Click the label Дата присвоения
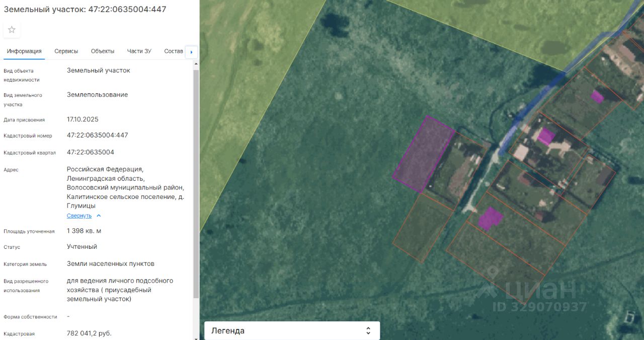 (24, 120)
